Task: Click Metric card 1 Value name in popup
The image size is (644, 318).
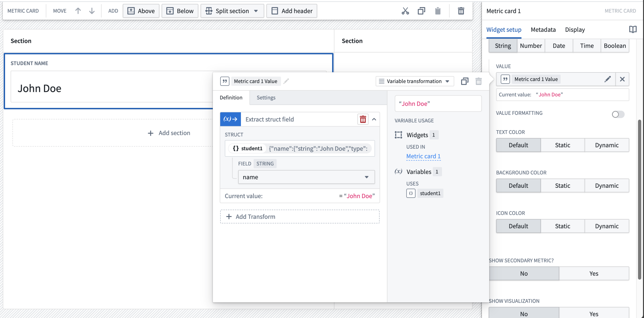Action: tap(256, 81)
